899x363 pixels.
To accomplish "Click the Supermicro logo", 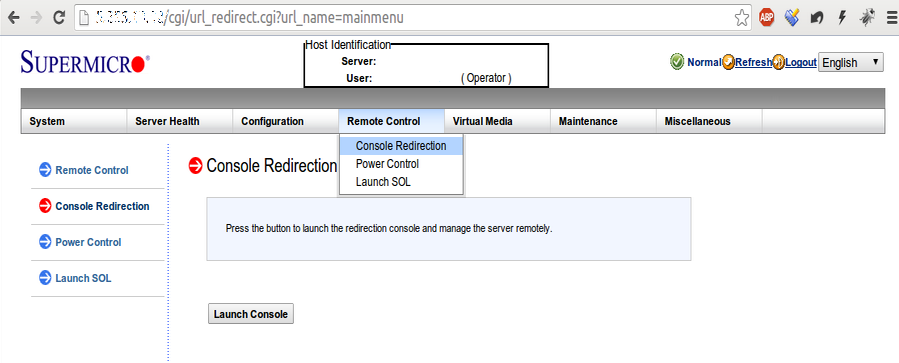I will pyautogui.click(x=85, y=62).
